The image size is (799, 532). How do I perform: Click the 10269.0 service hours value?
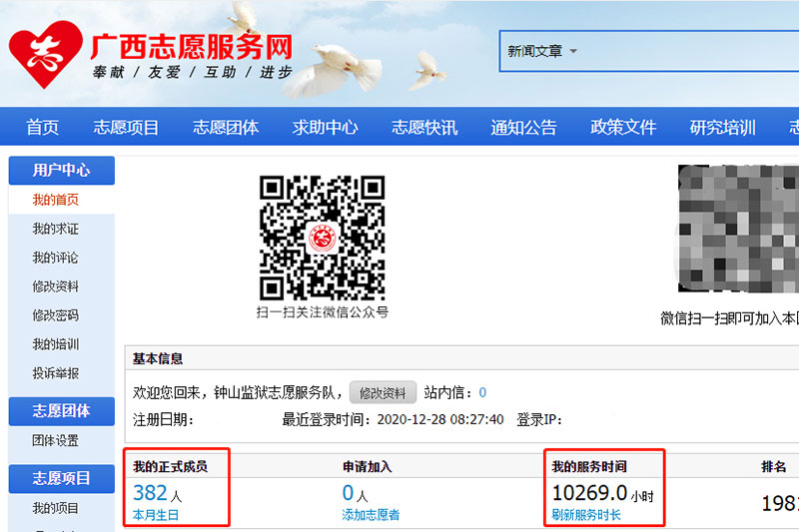pyautogui.click(x=589, y=493)
